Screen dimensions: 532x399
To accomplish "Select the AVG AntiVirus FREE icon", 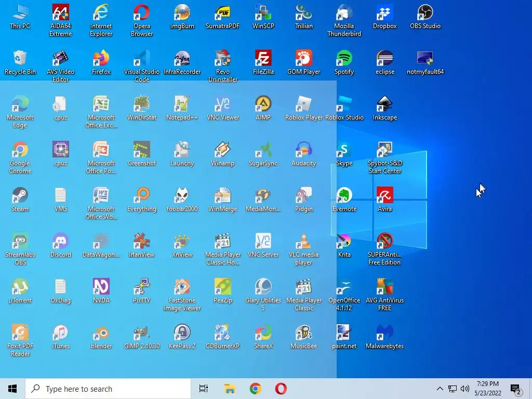I will pyautogui.click(x=385, y=295).
